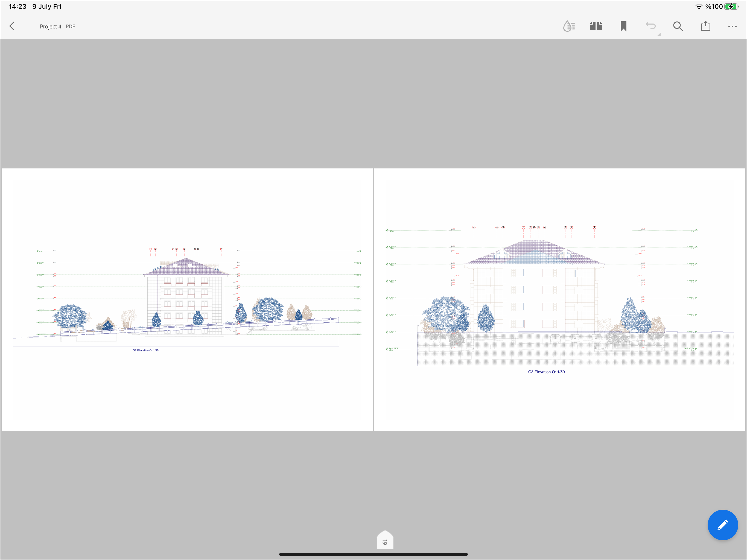
Task: Expand the small triangle beside undo
Action: pos(659,34)
